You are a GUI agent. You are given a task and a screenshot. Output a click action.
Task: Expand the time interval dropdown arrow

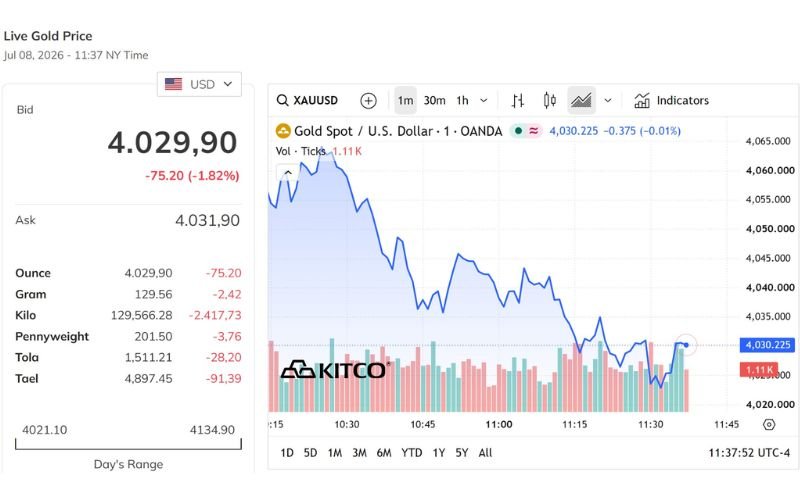pyautogui.click(x=484, y=101)
